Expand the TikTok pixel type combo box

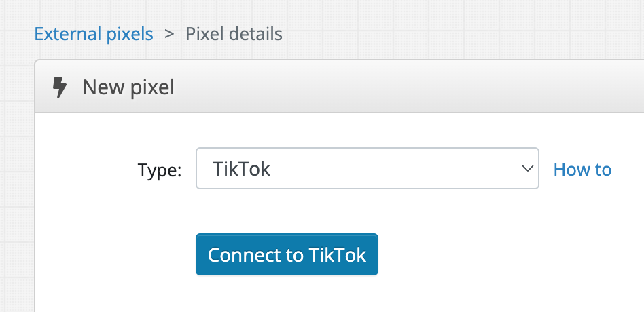click(x=367, y=168)
